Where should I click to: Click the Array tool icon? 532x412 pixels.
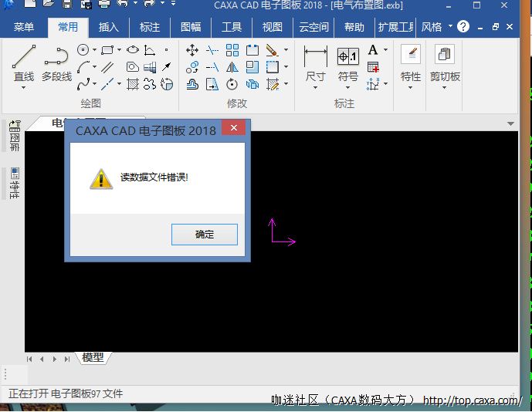point(232,50)
